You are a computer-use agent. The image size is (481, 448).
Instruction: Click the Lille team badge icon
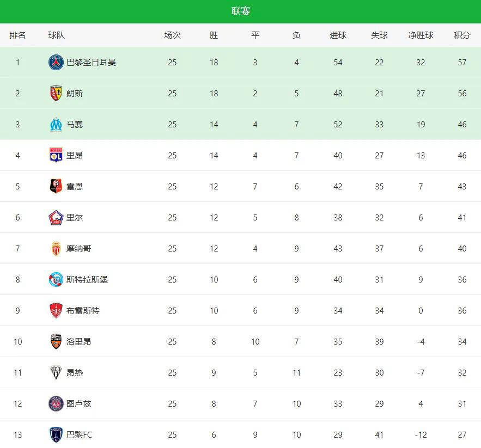[x=56, y=217]
